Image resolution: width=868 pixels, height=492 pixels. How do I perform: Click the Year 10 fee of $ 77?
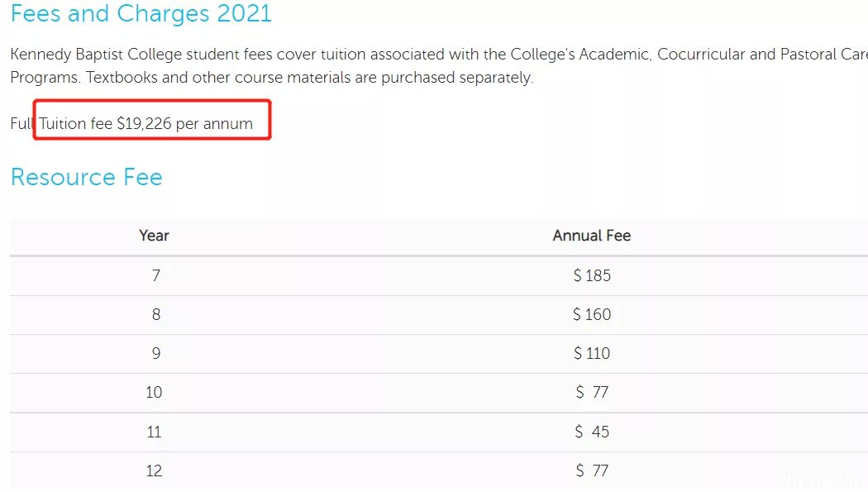(592, 393)
